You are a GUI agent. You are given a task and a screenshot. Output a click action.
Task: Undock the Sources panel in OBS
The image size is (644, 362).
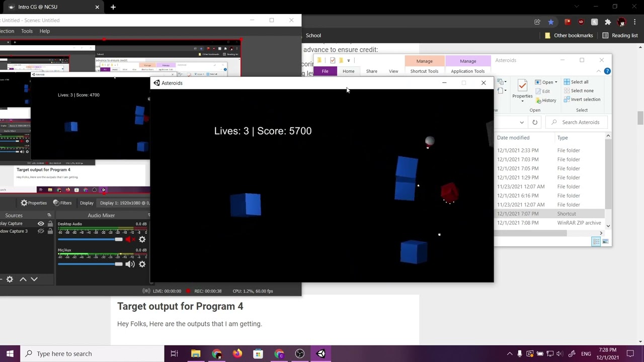click(49, 215)
